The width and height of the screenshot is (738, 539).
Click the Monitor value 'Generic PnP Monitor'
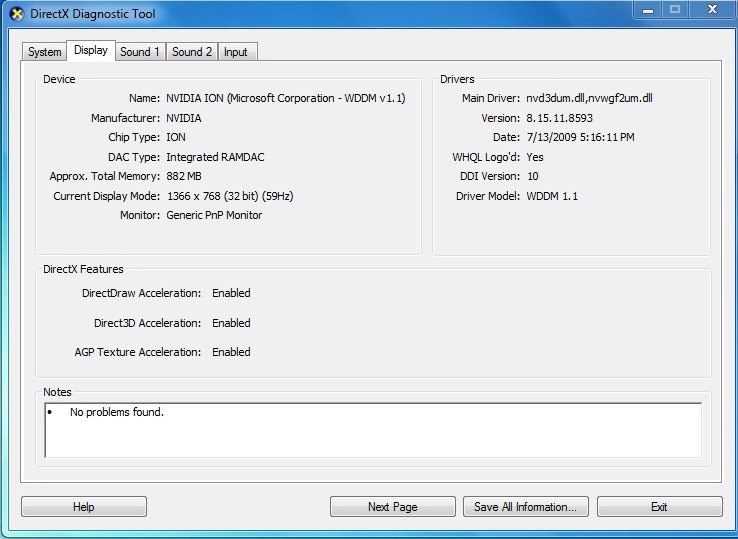tap(214, 215)
